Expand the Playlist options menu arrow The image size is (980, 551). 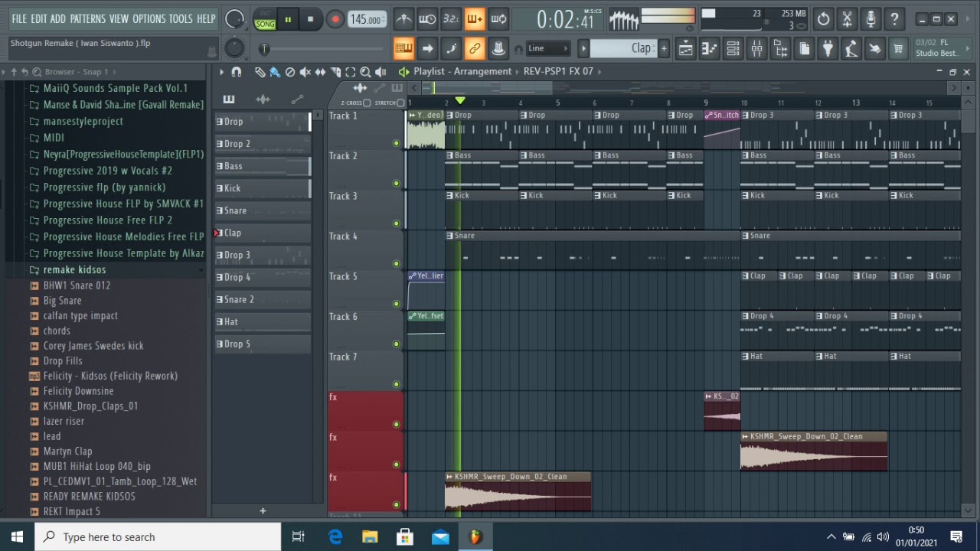click(221, 72)
